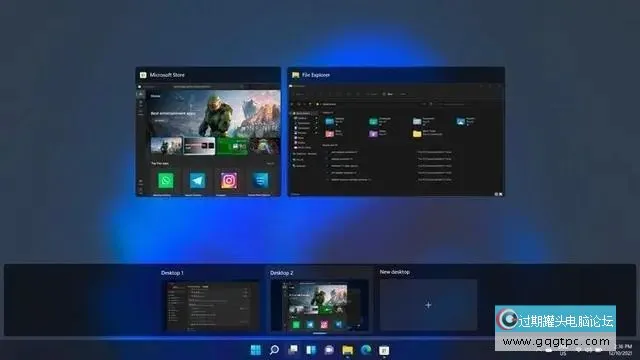Switch to the Desktop 2 thumbnail
The width and height of the screenshot is (640, 360).
tap(320, 306)
